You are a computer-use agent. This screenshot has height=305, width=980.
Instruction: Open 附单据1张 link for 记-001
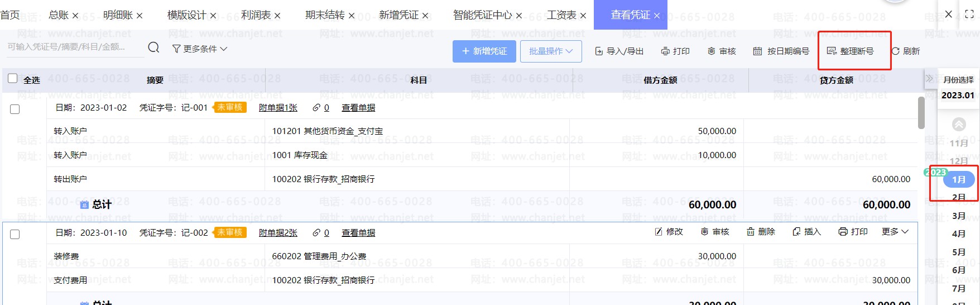[x=278, y=108]
